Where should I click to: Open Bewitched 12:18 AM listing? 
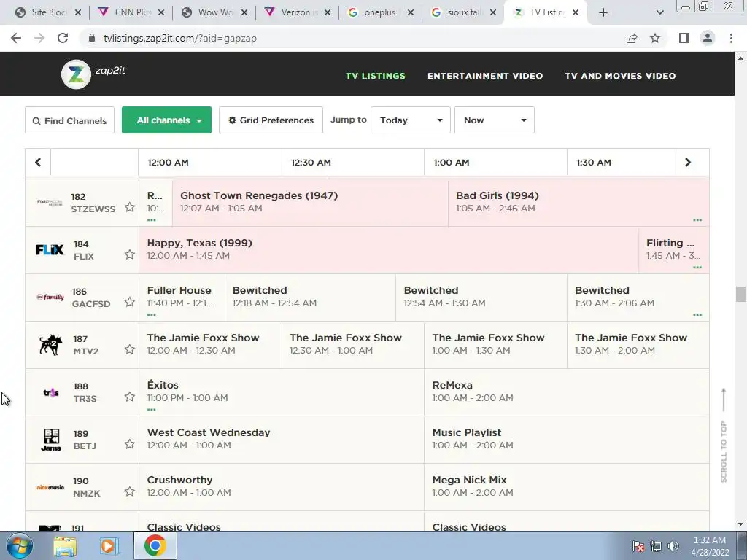pos(310,297)
